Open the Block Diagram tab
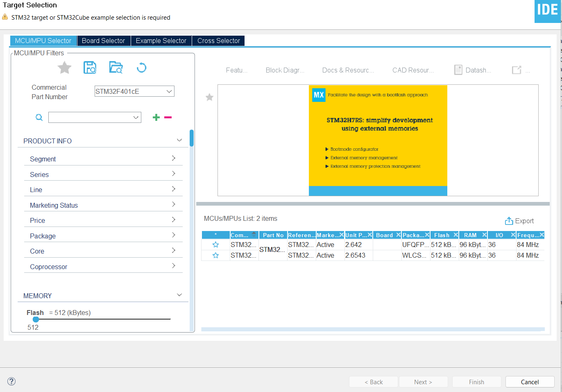The height and width of the screenshot is (392, 562). [x=285, y=70]
